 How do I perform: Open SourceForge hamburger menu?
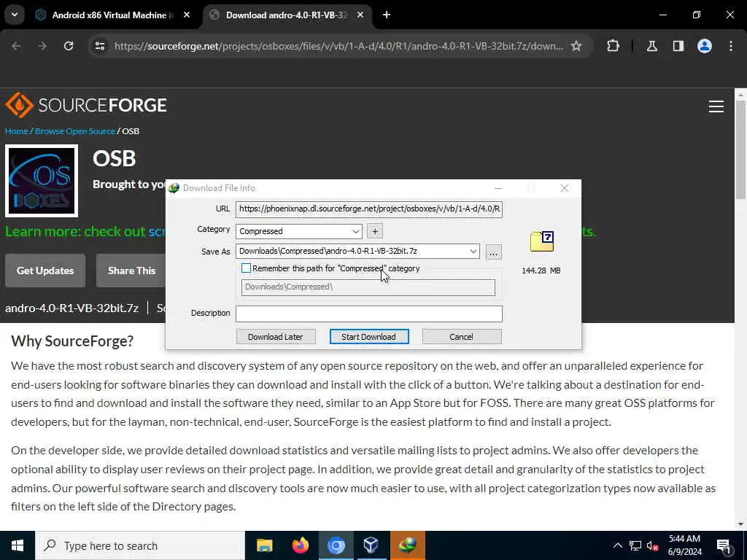(x=716, y=106)
